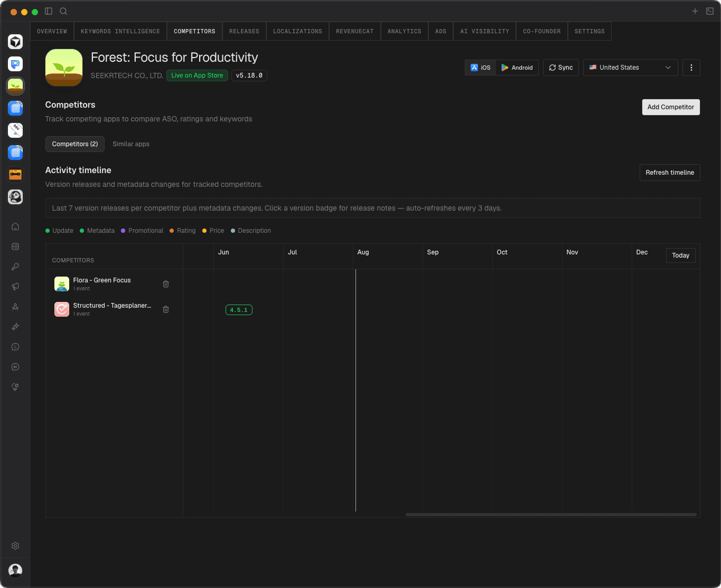This screenshot has height=588, width=721.
Task: Open the key icon in sidebar
Action: click(15, 267)
